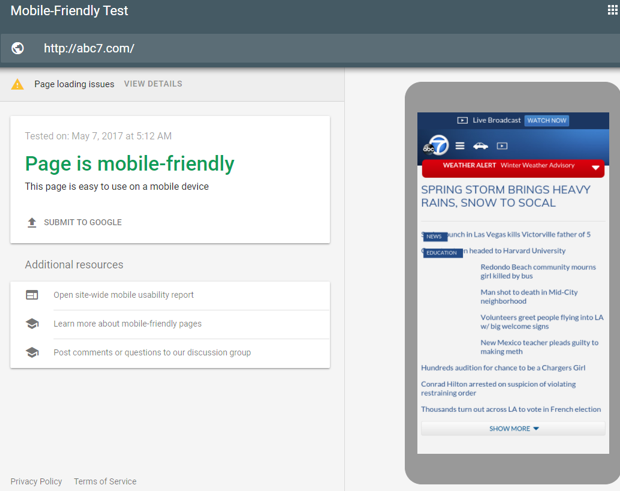
Task: Open French election vote story
Action: click(x=511, y=409)
